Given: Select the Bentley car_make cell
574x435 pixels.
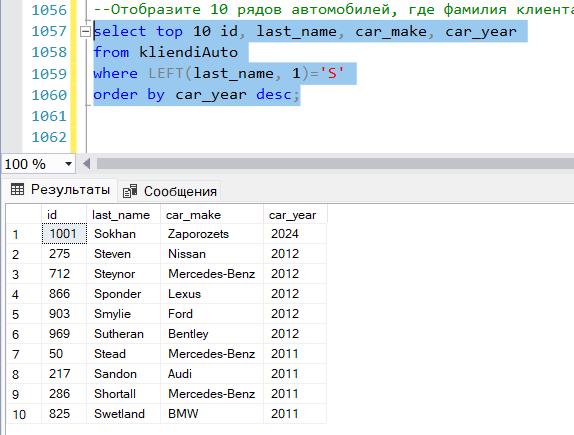Looking at the screenshot, I should click(x=212, y=334).
